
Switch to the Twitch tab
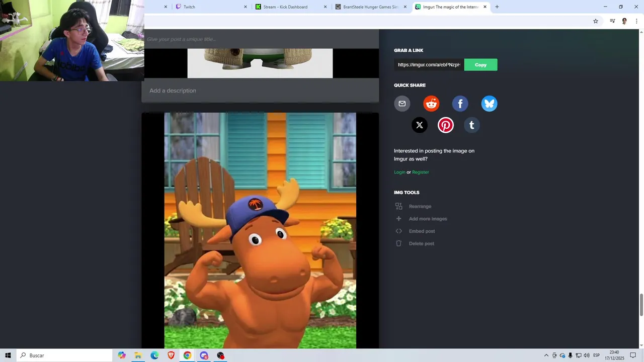coord(210,7)
